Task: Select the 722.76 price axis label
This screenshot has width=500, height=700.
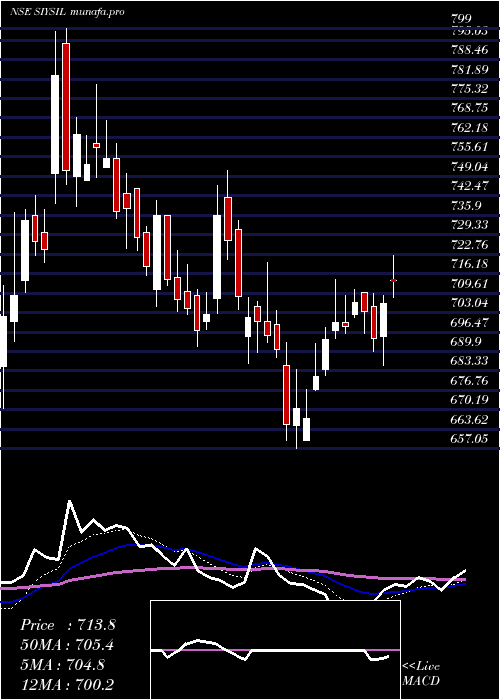Action: click(469, 244)
